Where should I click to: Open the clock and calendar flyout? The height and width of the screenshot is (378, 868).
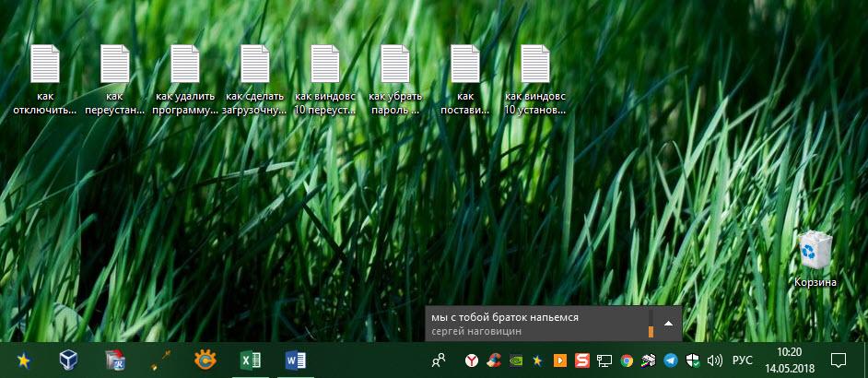point(790,360)
